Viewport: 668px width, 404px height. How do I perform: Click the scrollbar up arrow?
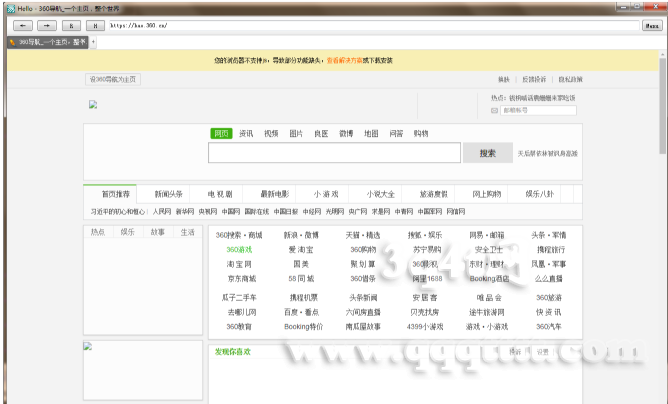coord(662,54)
